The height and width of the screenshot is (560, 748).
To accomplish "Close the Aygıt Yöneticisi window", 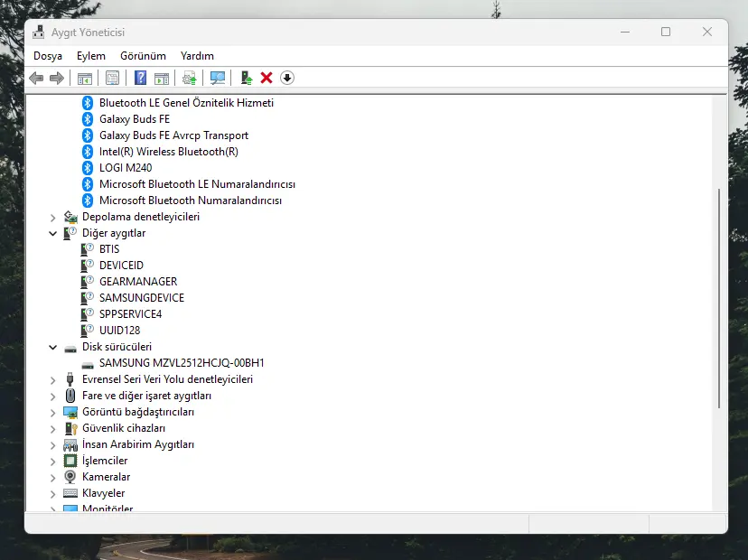I will coord(707,32).
